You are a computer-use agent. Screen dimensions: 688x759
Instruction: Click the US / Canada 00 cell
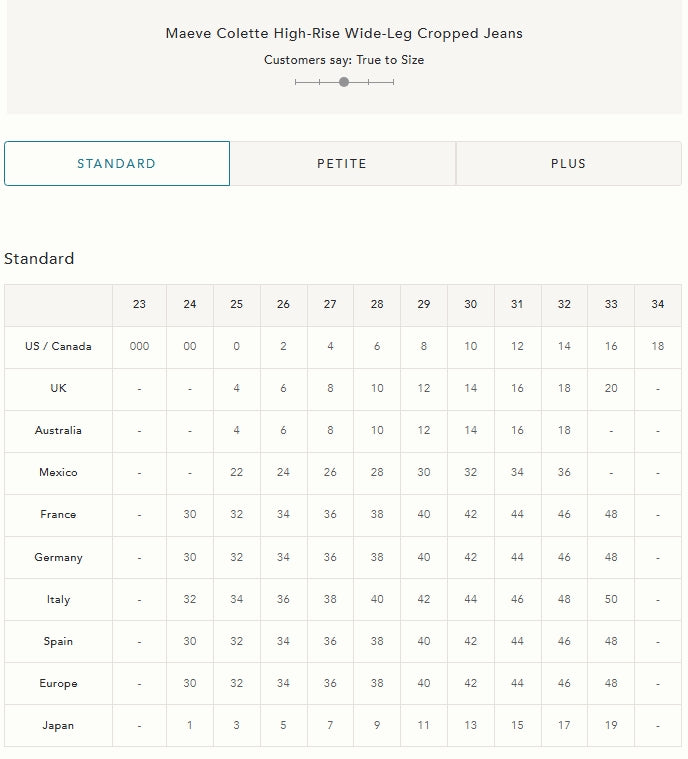point(190,347)
